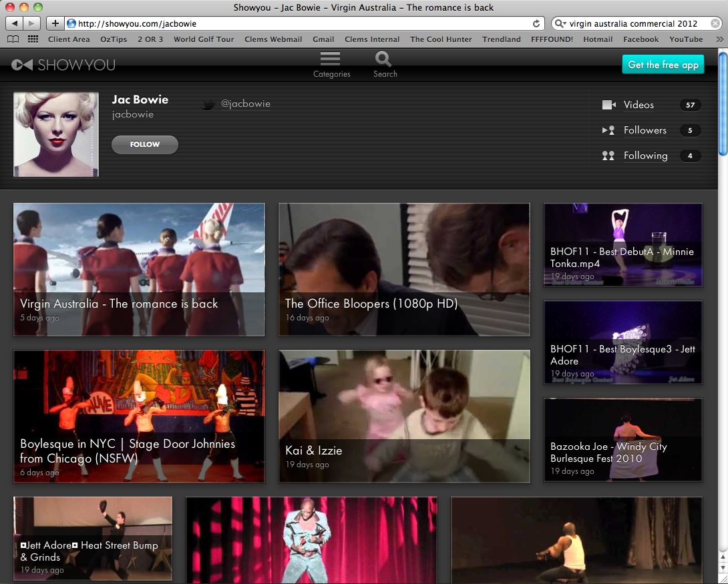Viewport: 728px width, 584px height.
Task: Open the YouTube bookmark
Action: [x=686, y=39]
